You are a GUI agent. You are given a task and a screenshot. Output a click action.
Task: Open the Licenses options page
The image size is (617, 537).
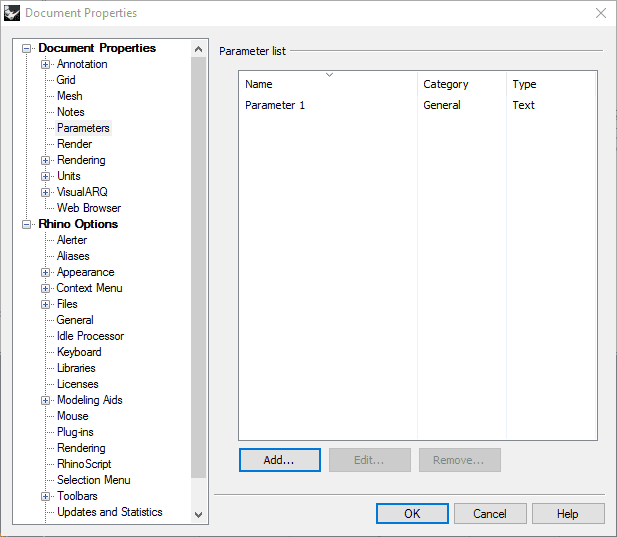pyautogui.click(x=78, y=384)
